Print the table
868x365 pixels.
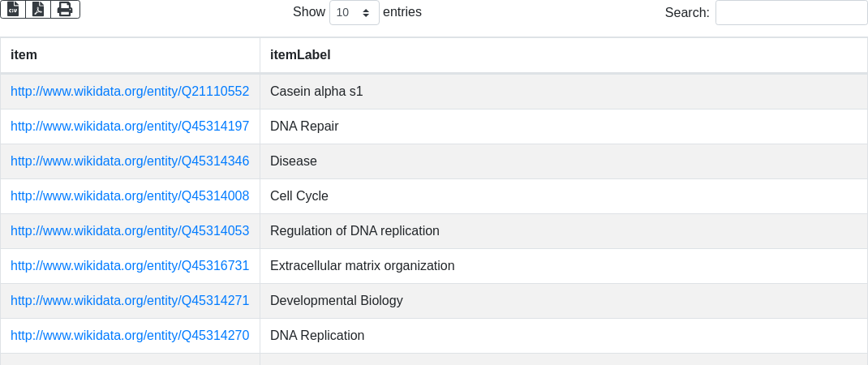(65, 9)
